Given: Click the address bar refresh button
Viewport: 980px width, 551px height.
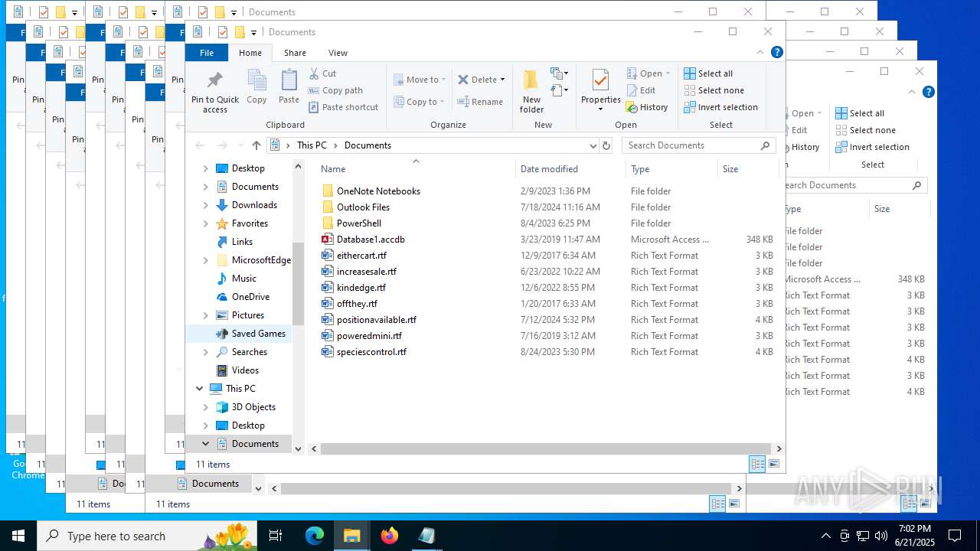Looking at the screenshot, I should click(x=606, y=145).
